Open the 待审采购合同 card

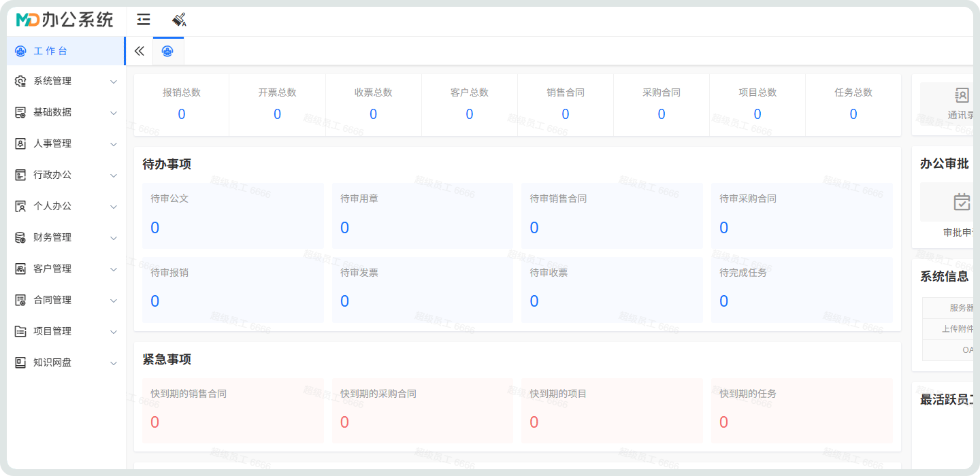coord(801,216)
